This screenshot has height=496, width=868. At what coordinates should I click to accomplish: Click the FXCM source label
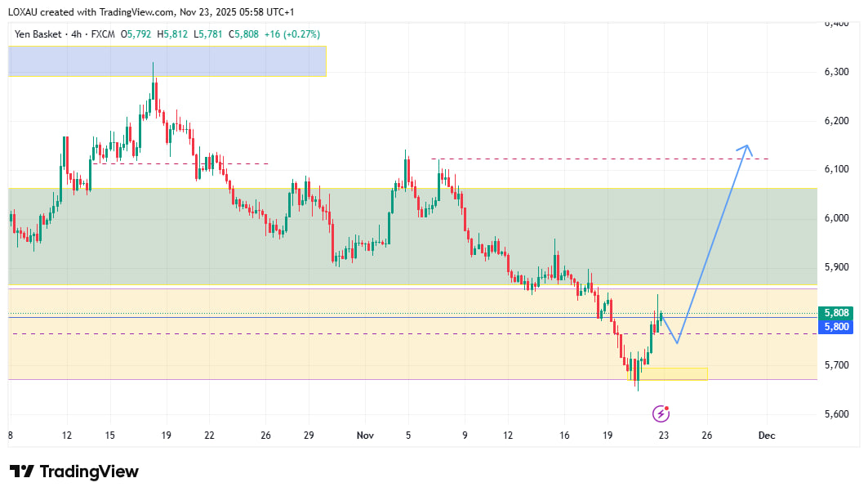(x=104, y=34)
